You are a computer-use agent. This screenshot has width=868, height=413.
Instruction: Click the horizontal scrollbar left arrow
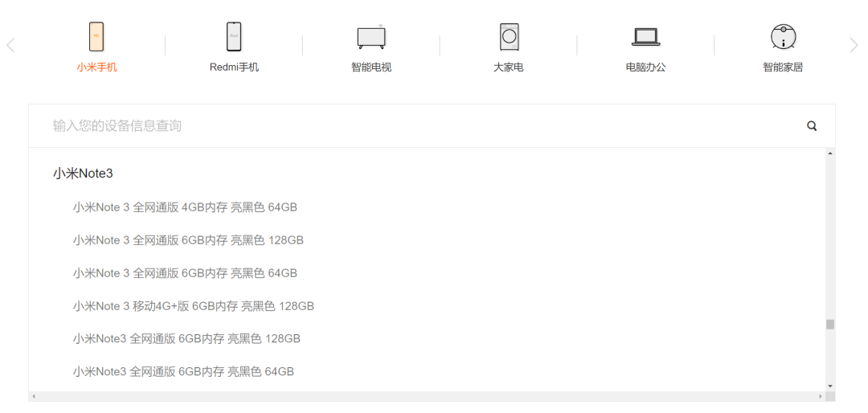tap(33, 396)
